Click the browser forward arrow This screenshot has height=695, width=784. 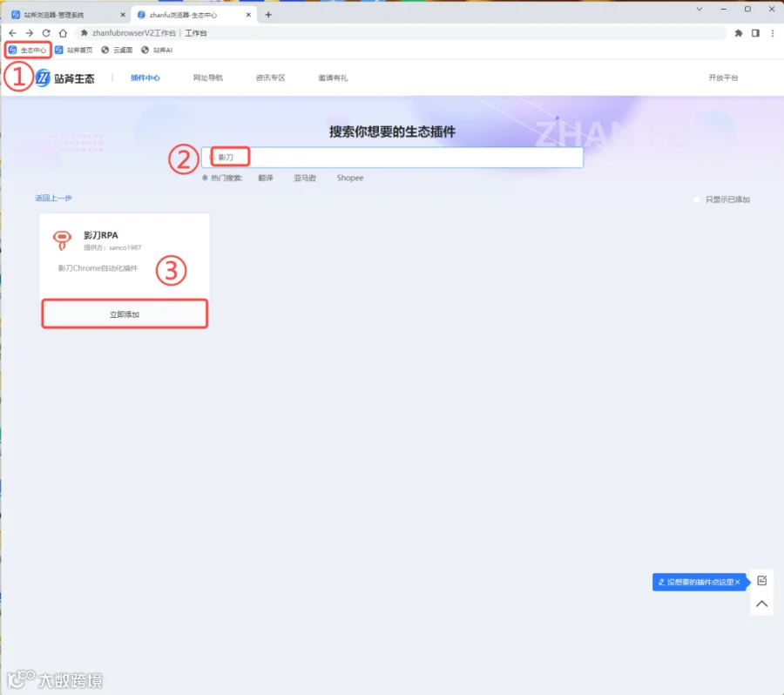30,33
